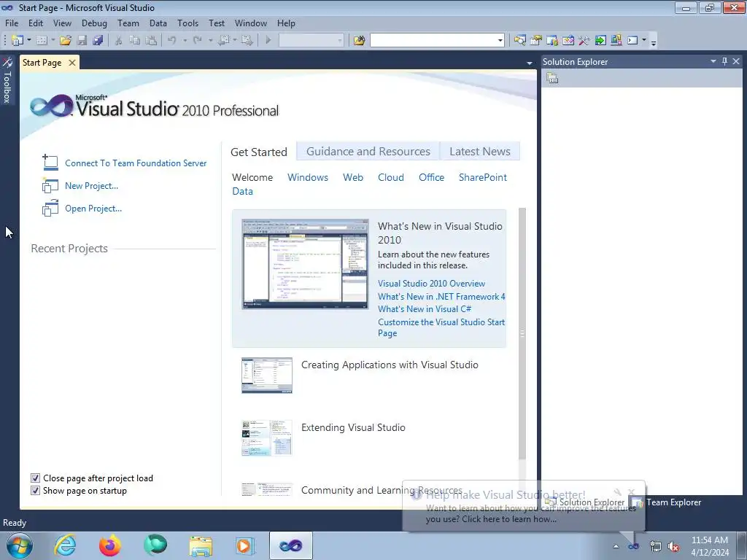Open the Extension Manager toolbar icon
Image resolution: width=747 pixels, height=560 pixels.
[616, 41]
